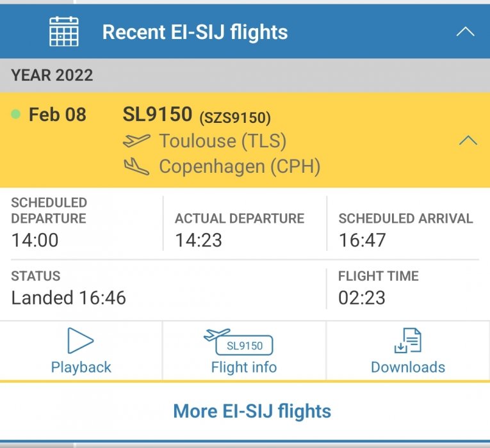This screenshot has height=448, width=490.
Task: Open the Flight info label
Action: (x=244, y=367)
